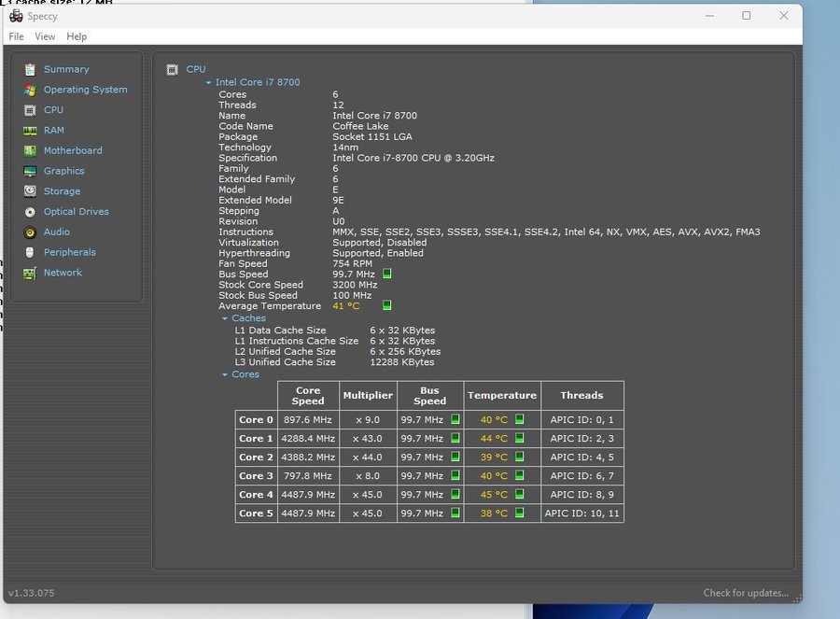Viewport: 840px width, 619px height.
Task: Click the Core 1 speed 4288.4 MHz cell
Action: (308, 439)
